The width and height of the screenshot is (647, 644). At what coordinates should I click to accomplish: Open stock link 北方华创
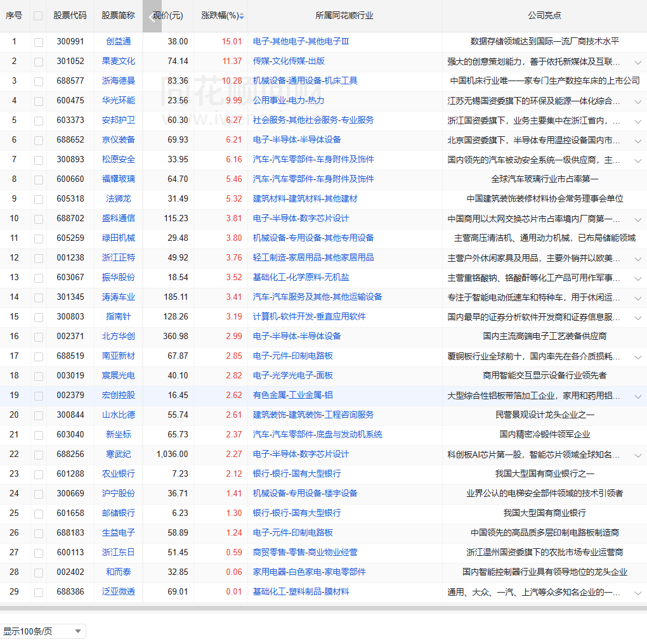click(x=119, y=337)
